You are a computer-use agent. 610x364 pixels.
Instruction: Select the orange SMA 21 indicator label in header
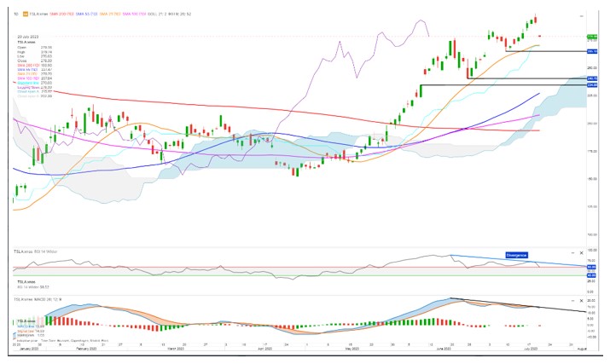(x=110, y=14)
